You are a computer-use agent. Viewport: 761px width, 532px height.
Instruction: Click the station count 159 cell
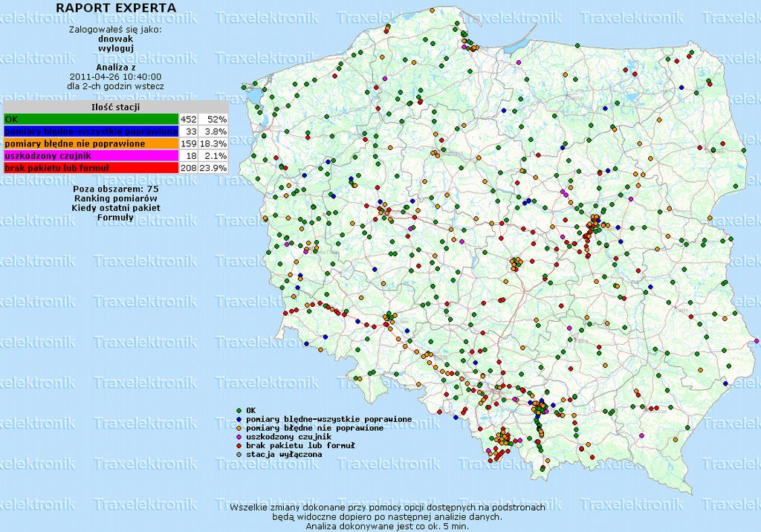tap(189, 143)
